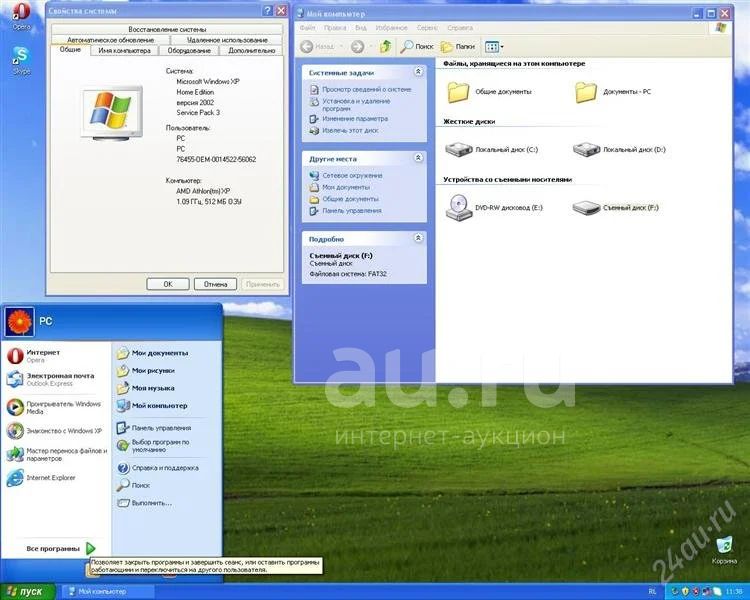The height and width of the screenshot is (600, 750).
Task: Click OK in Свойства системы dialog
Action: click(x=168, y=284)
